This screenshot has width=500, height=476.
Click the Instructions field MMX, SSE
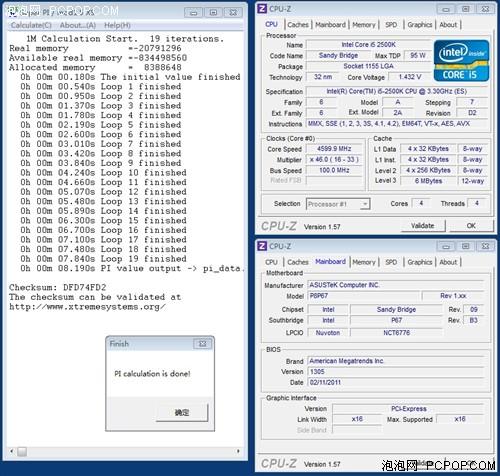pos(396,124)
